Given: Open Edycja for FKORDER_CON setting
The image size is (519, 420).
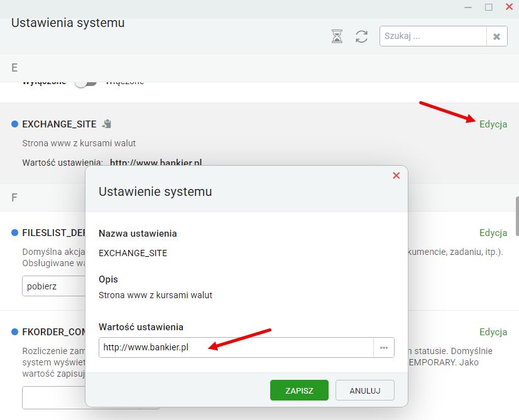Looking at the screenshot, I should pyautogui.click(x=493, y=332).
